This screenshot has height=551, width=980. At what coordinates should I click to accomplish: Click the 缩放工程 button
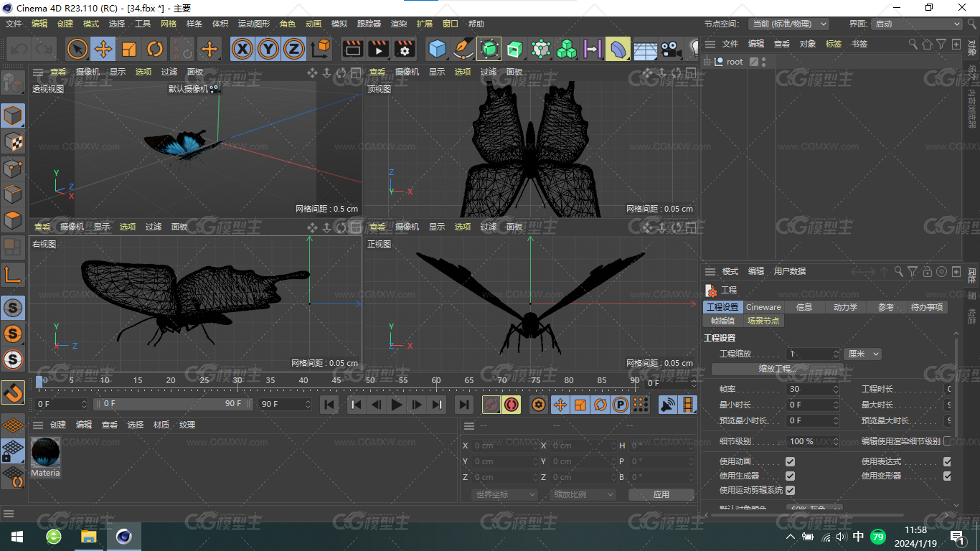(778, 369)
